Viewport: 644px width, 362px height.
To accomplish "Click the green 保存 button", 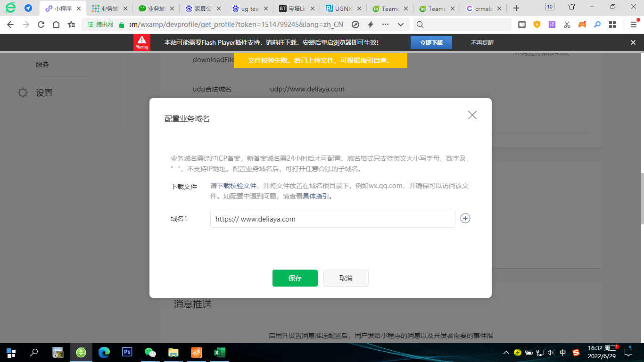I will tap(295, 278).
